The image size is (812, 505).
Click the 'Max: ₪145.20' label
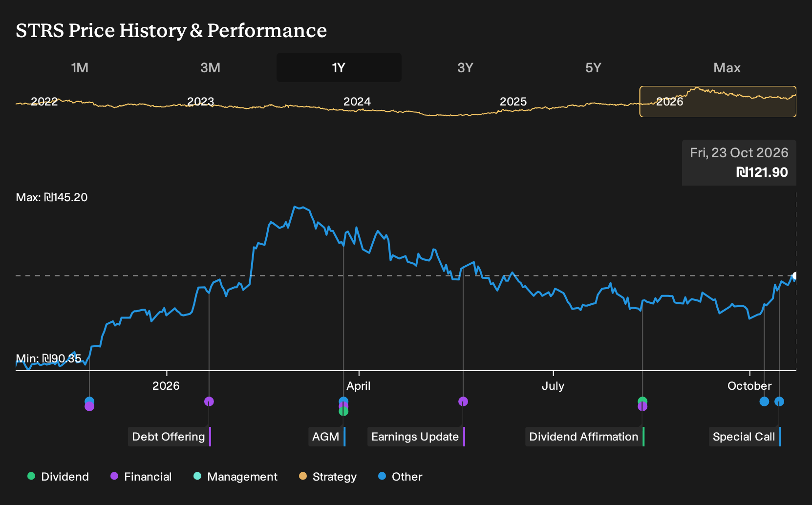(52, 197)
